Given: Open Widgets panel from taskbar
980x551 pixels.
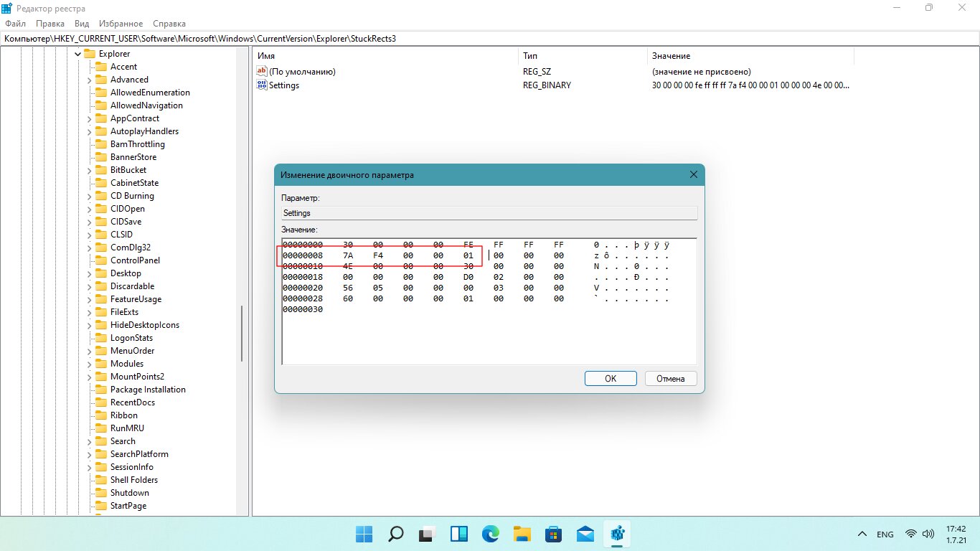Looking at the screenshot, I should (458, 534).
